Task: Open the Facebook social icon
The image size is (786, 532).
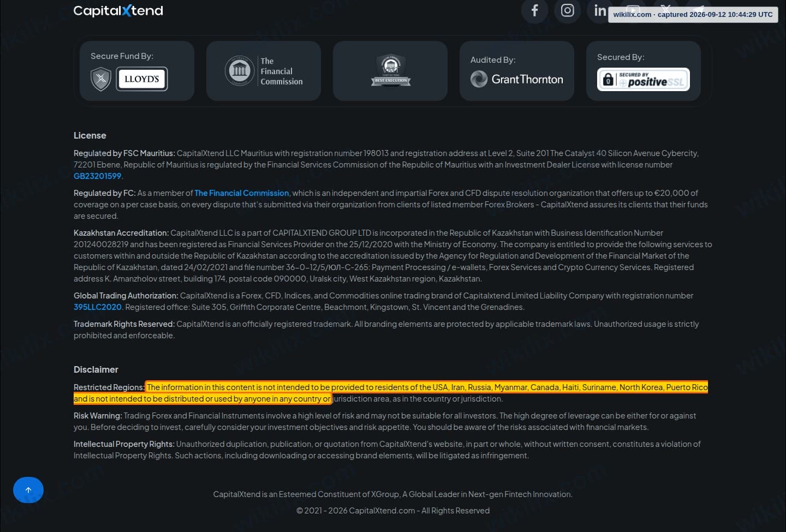Action: [x=535, y=10]
